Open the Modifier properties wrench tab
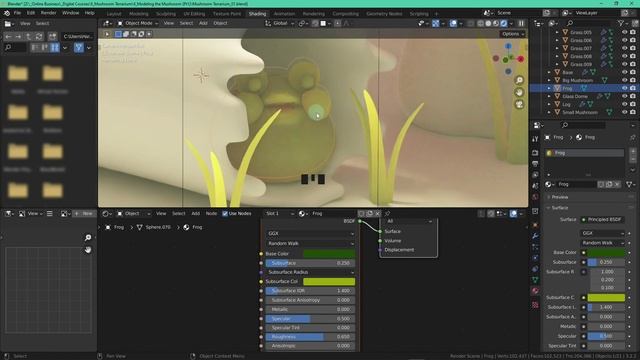This screenshot has width=640, height=360. 535,236
